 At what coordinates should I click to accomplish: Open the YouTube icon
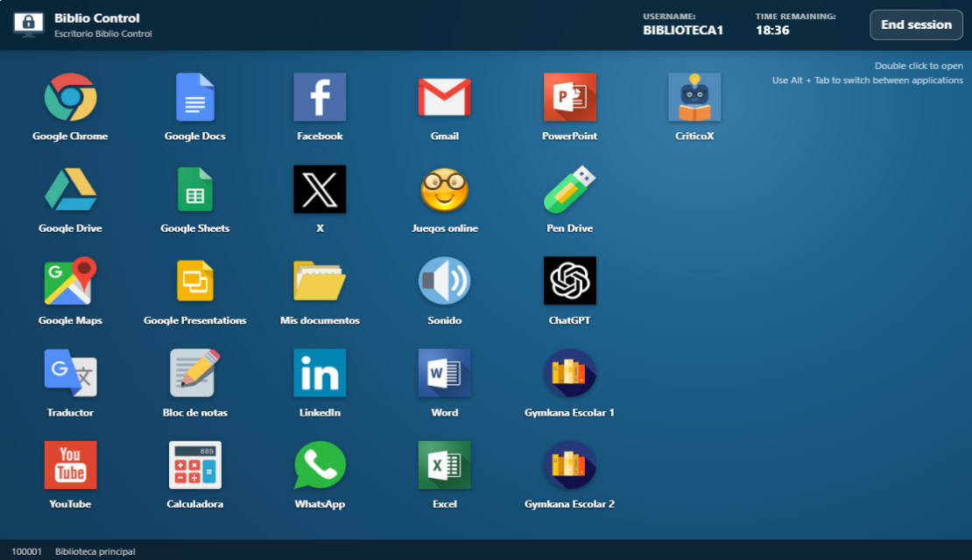pos(70,465)
